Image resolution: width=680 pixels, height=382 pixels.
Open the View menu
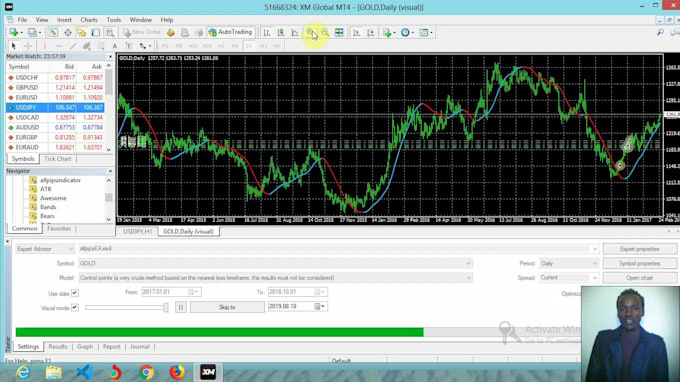coord(42,20)
